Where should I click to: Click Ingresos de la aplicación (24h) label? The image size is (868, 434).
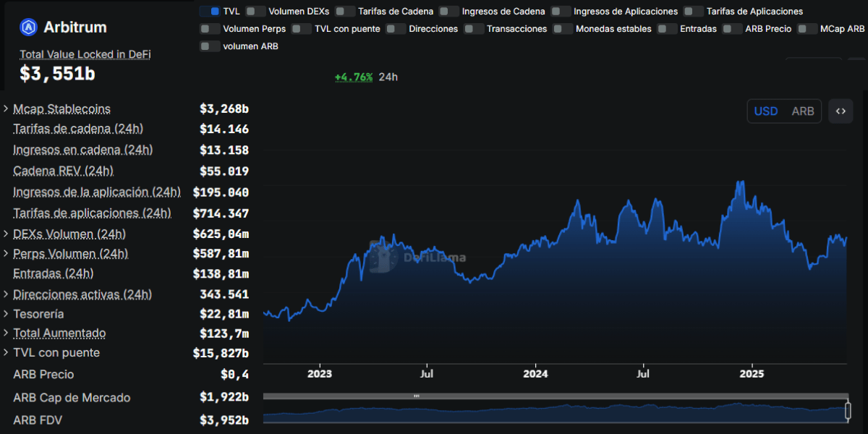click(x=97, y=192)
